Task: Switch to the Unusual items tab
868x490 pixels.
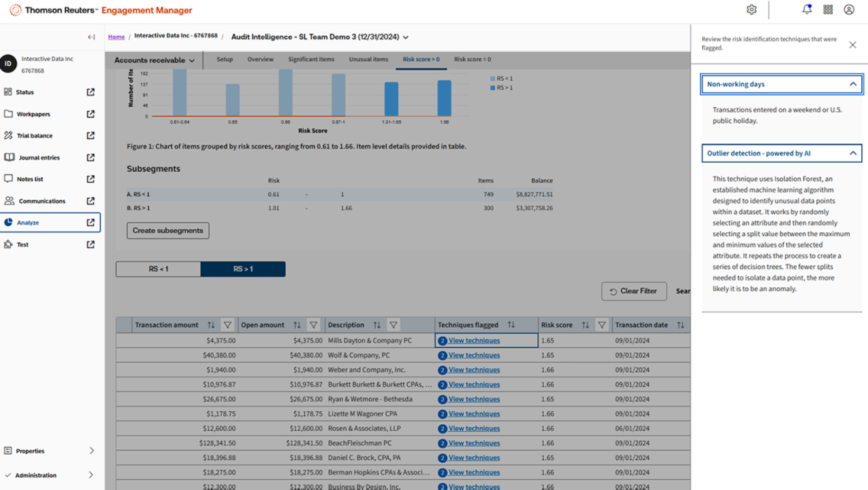Action: coord(368,60)
